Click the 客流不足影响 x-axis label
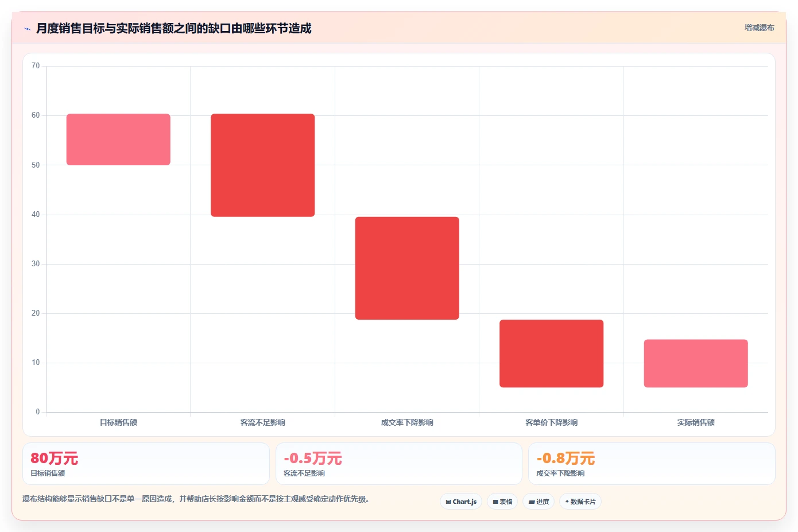 tap(262, 422)
